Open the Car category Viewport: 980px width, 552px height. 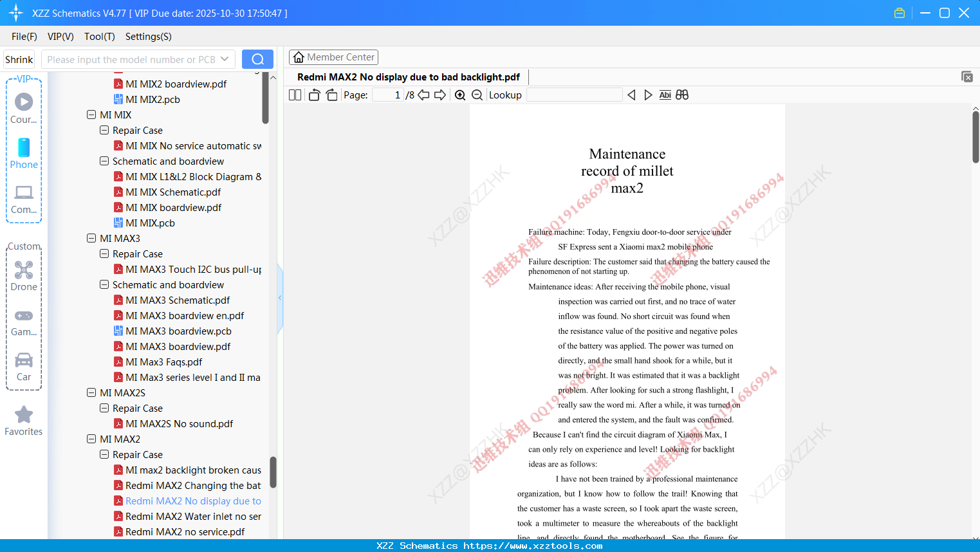point(24,367)
